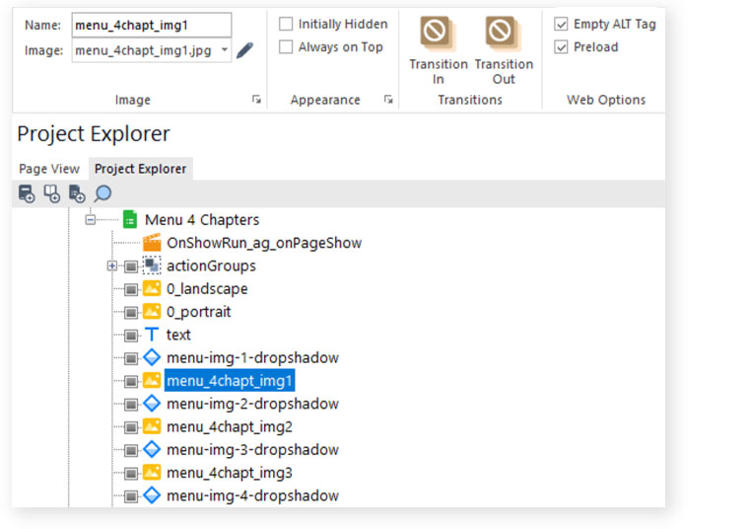Enable the Initially Hidden checkbox
This screenshot has height=529, width=750.
click(286, 24)
